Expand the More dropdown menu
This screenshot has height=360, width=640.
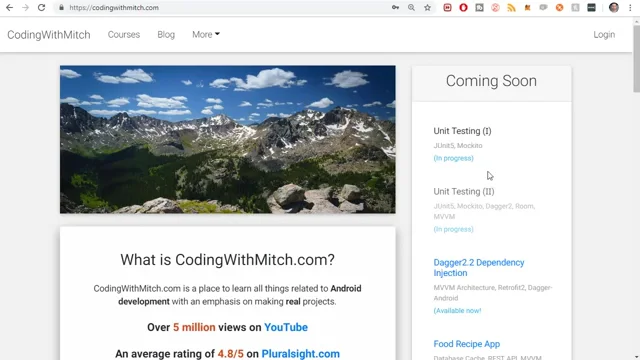point(206,35)
